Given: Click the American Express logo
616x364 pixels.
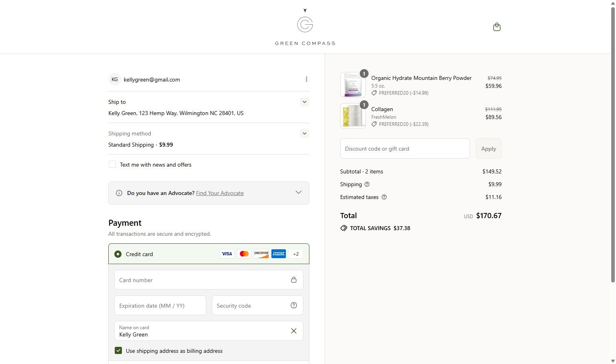Looking at the screenshot, I should 279,254.
